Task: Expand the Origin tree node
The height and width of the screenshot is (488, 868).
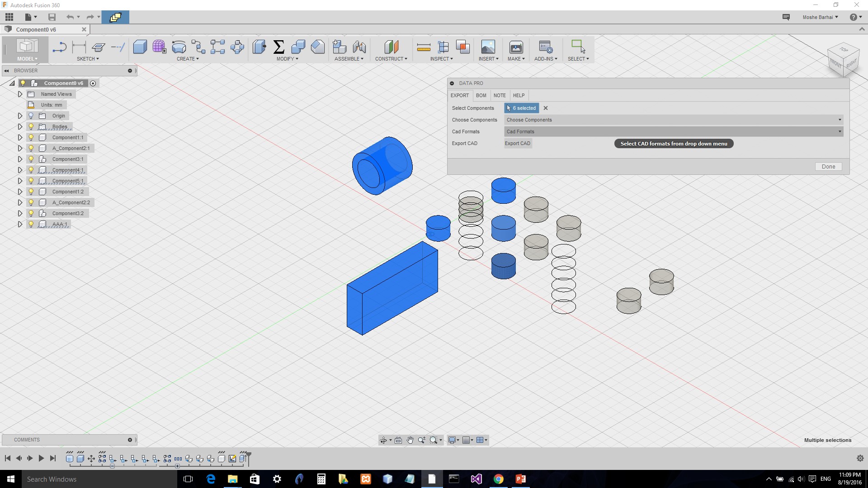Action: tap(20, 116)
